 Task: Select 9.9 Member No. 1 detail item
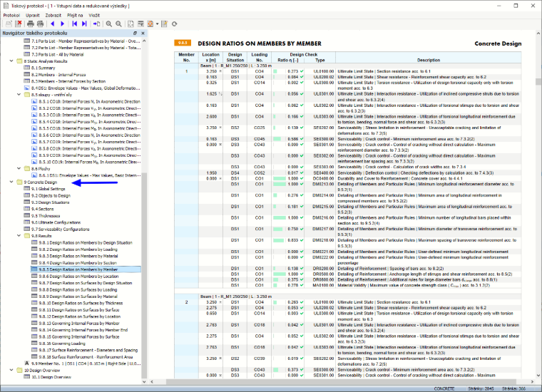click(86, 363)
